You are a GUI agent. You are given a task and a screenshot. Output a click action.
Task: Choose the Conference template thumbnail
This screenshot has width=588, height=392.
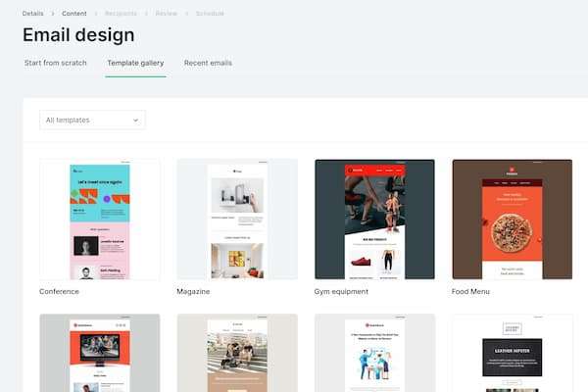click(100, 220)
